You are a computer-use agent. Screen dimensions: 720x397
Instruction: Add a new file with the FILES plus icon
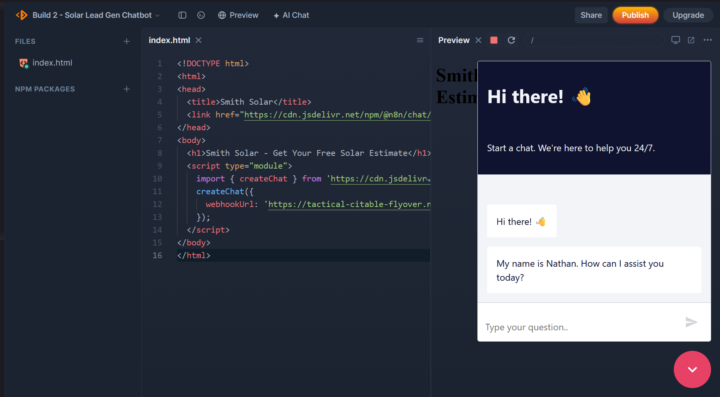click(x=127, y=41)
